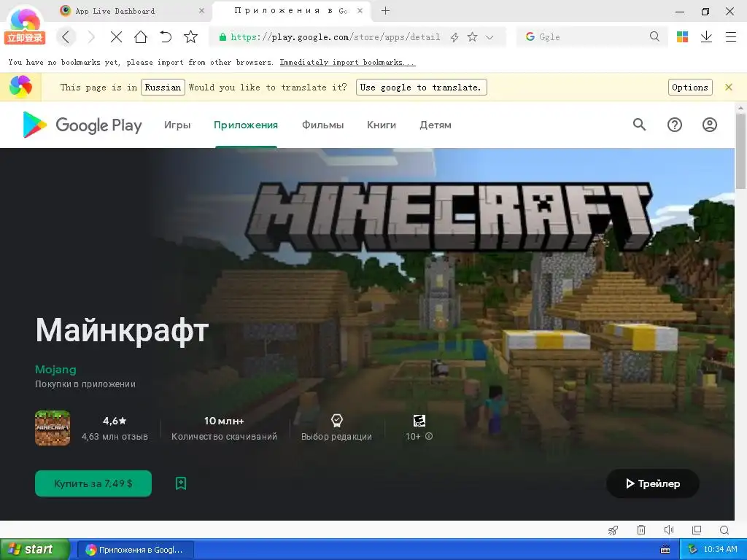Click the tray network icon
The height and width of the screenshot is (560, 747).
[x=692, y=550]
